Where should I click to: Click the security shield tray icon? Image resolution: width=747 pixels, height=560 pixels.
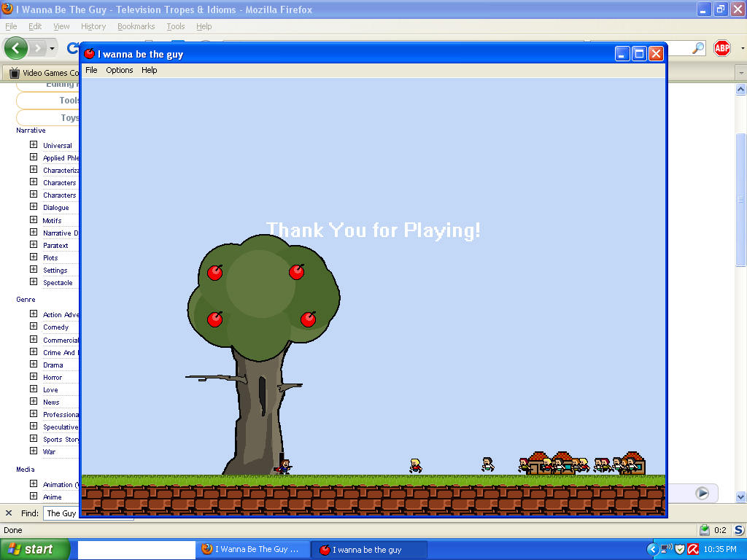click(680, 550)
